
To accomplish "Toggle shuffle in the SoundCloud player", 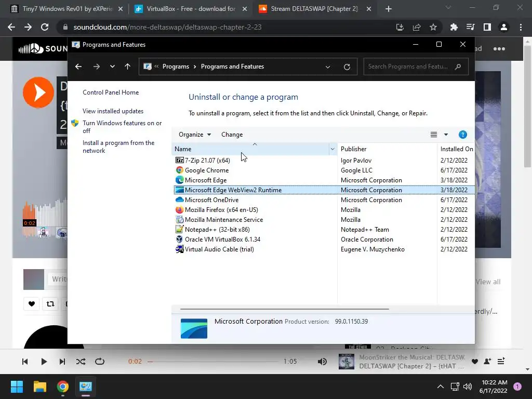I will pos(81,362).
